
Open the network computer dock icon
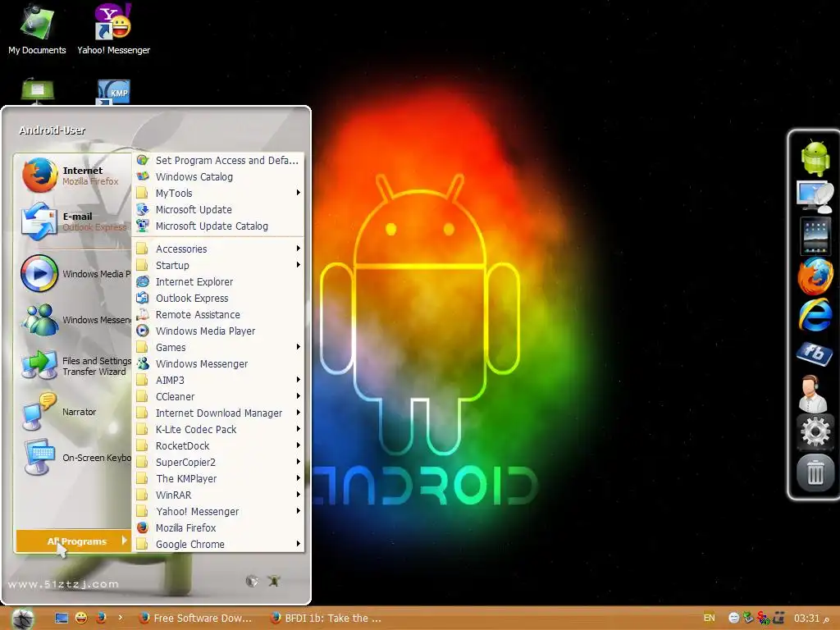tap(815, 197)
